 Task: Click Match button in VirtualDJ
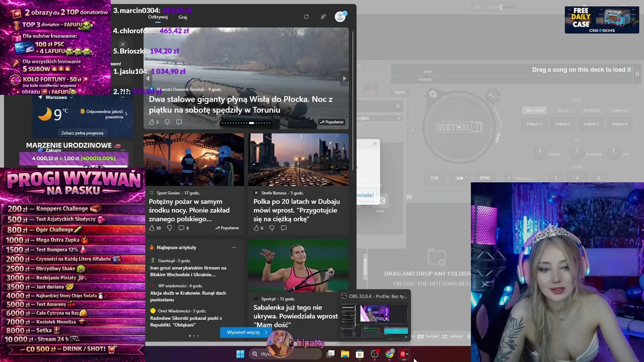coord(400,92)
